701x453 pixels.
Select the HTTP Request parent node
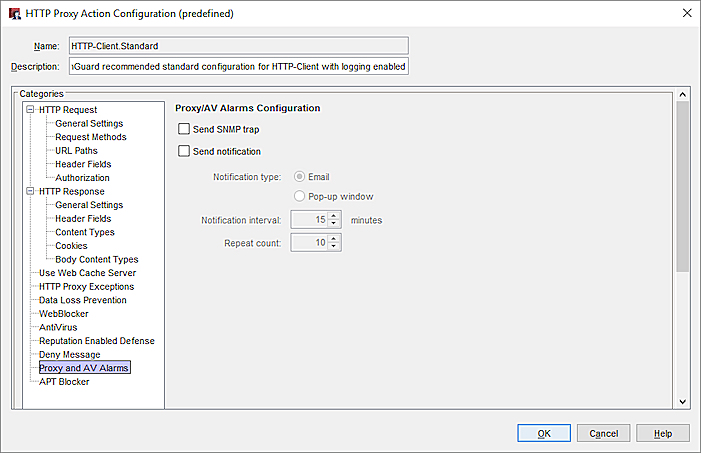tap(68, 110)
